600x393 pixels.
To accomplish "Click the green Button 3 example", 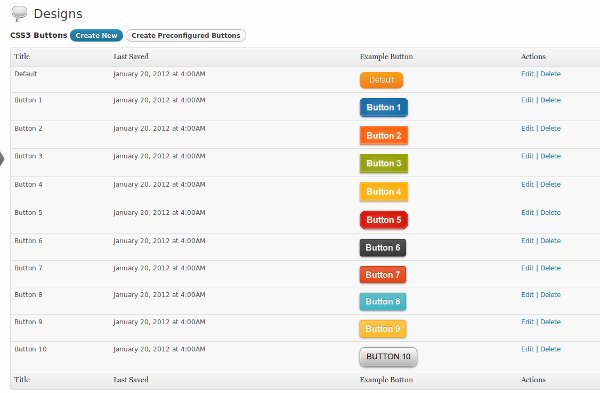I will click(384, 163).
